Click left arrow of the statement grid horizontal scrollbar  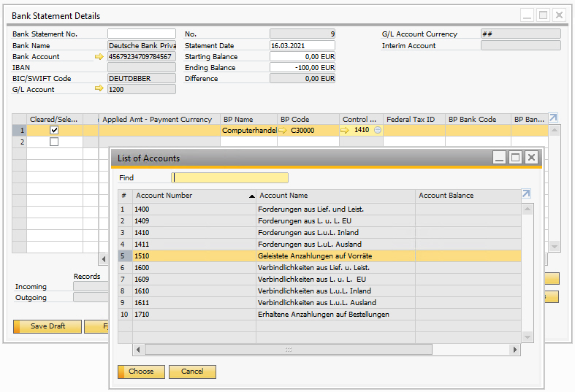pos(104,259)
